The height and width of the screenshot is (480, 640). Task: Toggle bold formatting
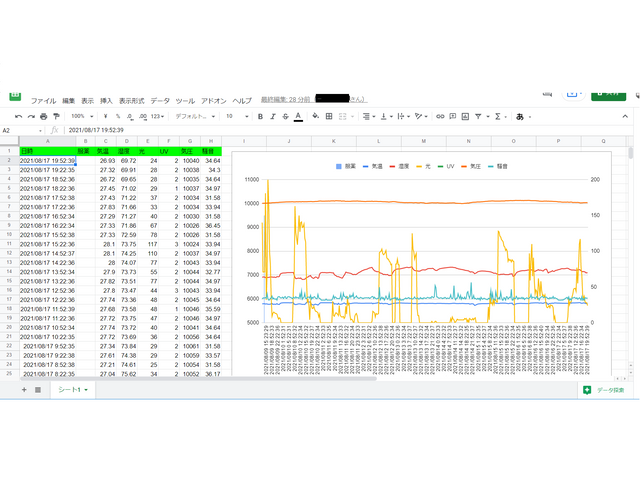point(260,116)
